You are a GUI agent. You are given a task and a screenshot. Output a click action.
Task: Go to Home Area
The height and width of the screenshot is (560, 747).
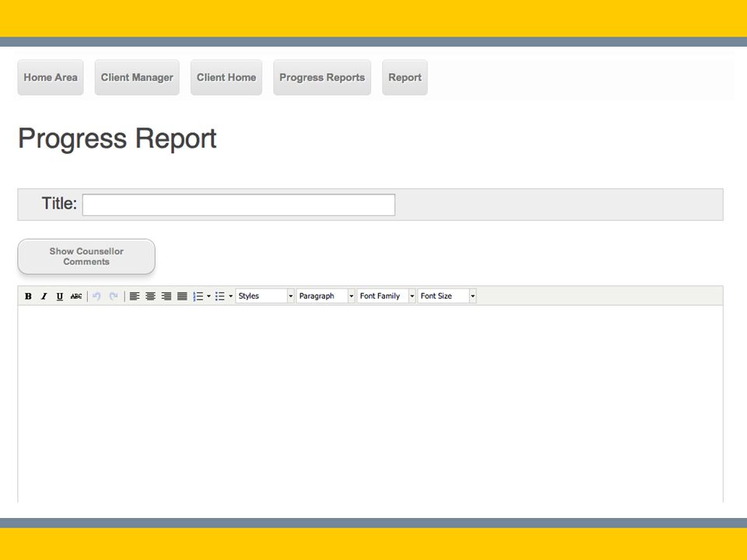pyautogui.click(x=51, y=78)
